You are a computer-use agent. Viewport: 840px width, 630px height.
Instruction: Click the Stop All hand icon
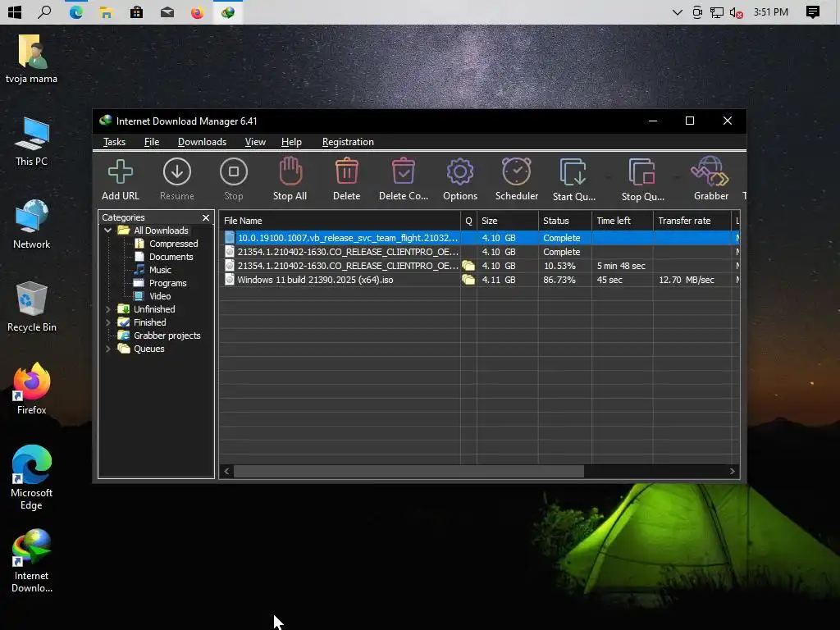tap(290, 171)
